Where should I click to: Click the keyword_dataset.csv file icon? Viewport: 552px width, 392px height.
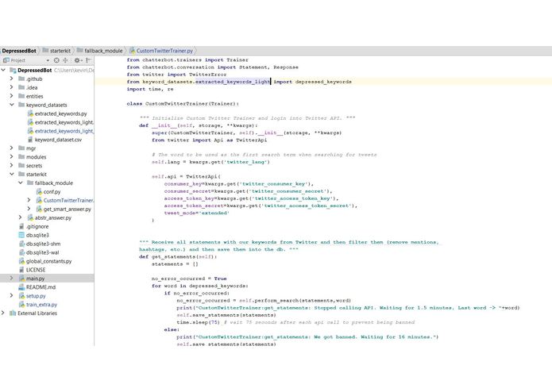coord(30,140)
